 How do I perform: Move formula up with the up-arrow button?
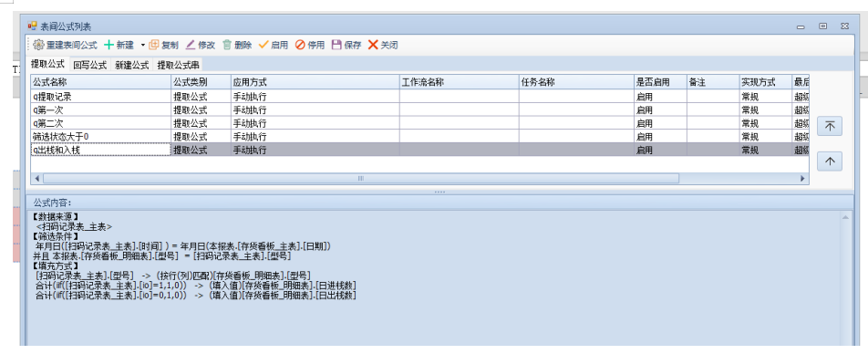point(830,161)
